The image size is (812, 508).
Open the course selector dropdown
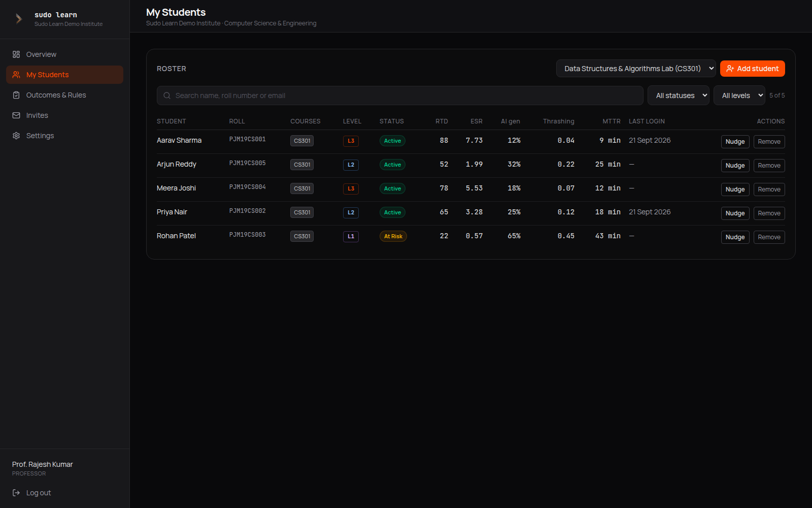click(636, 69)
